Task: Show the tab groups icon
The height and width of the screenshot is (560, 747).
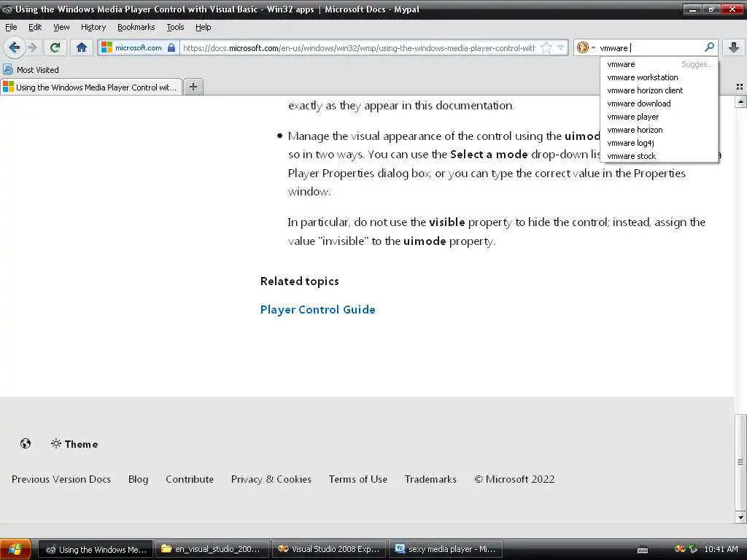Action: pyautogui.click(x=740, y=87)
